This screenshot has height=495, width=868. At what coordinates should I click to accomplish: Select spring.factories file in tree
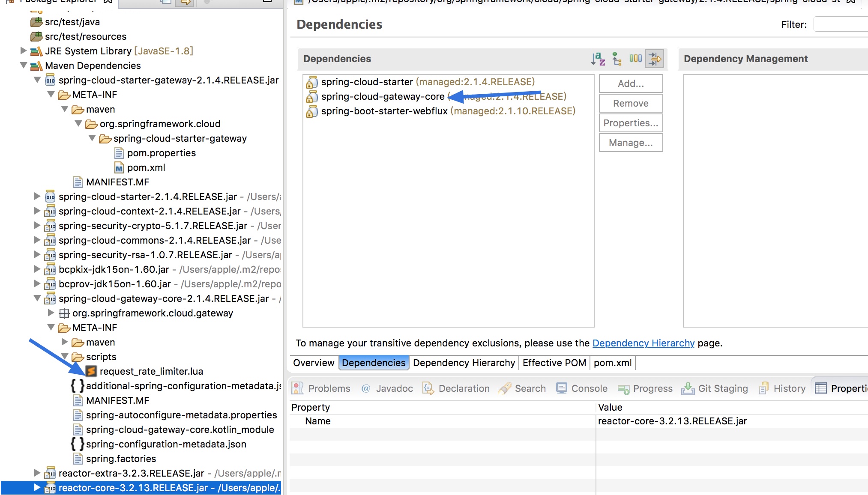121,459
